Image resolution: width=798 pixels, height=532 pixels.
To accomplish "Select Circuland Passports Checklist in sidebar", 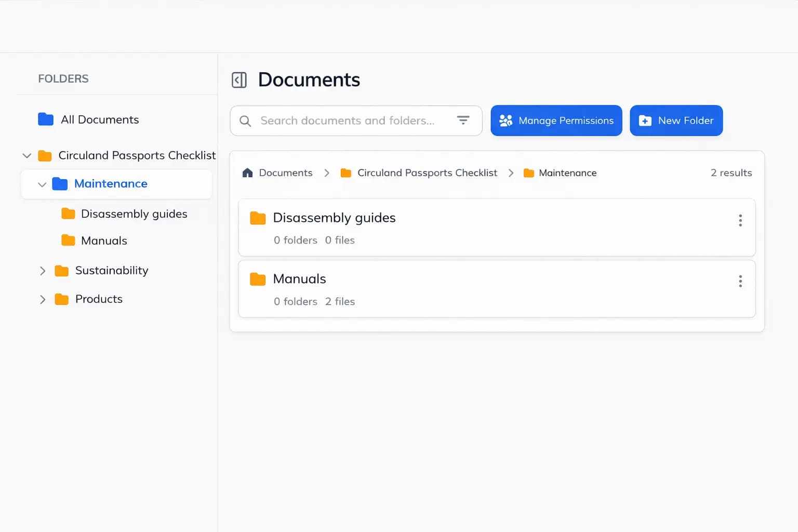I will click(x=137, y=155).
